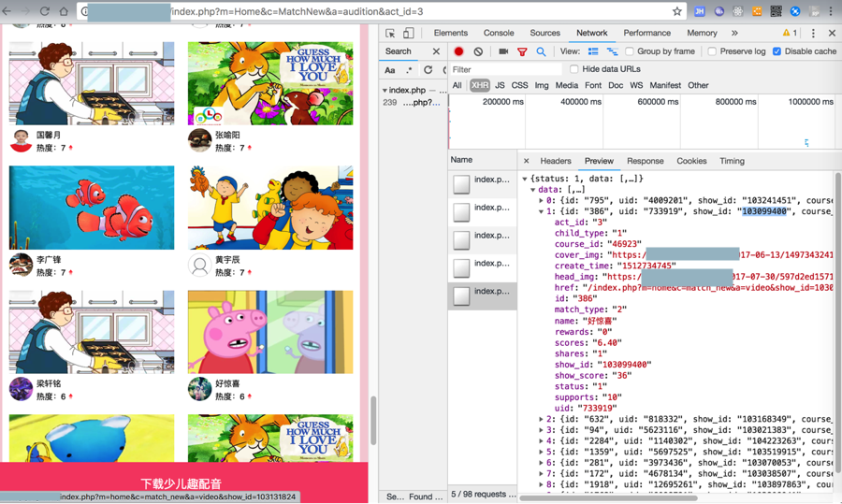Expand data item 4 with id 2284
The image size is (842, 504).
[x=542, y=441]
